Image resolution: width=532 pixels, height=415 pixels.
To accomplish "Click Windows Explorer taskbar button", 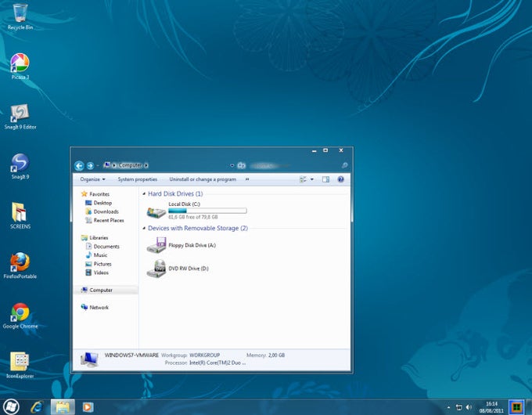I will (x=63, y=407).
